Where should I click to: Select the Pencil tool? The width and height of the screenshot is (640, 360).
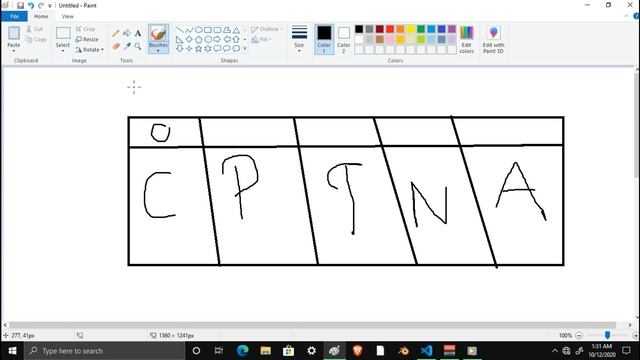pyautogui.click(x=116, y=33)
